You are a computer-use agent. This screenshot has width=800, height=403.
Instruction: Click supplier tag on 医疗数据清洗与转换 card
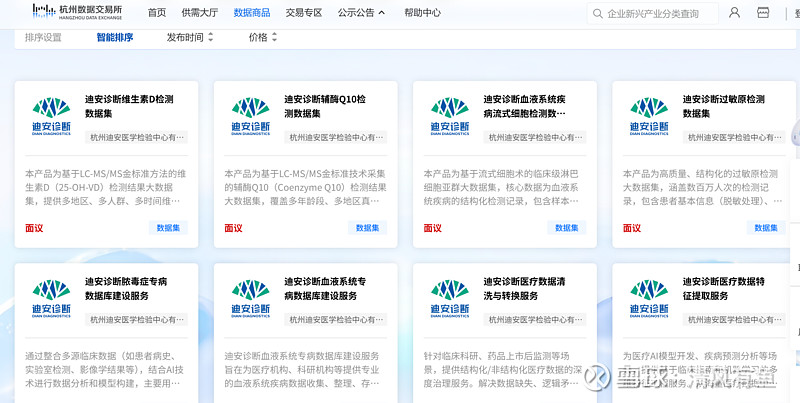click(x=535, y=319)
